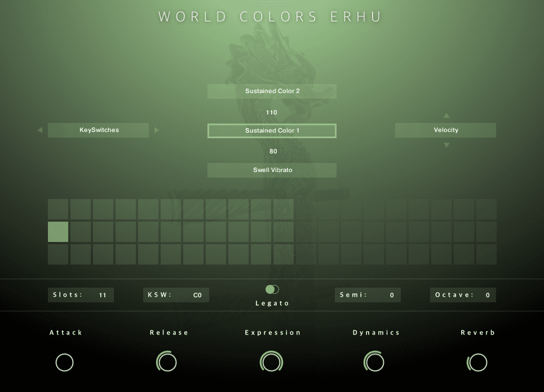Toggle the Legato switch
Image resolution: width=544 pixels, height=392 pixels.
[x=272, y=289]
